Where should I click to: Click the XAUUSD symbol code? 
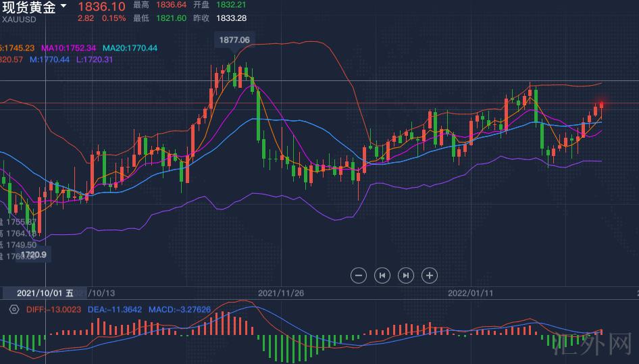coord(19,19)
